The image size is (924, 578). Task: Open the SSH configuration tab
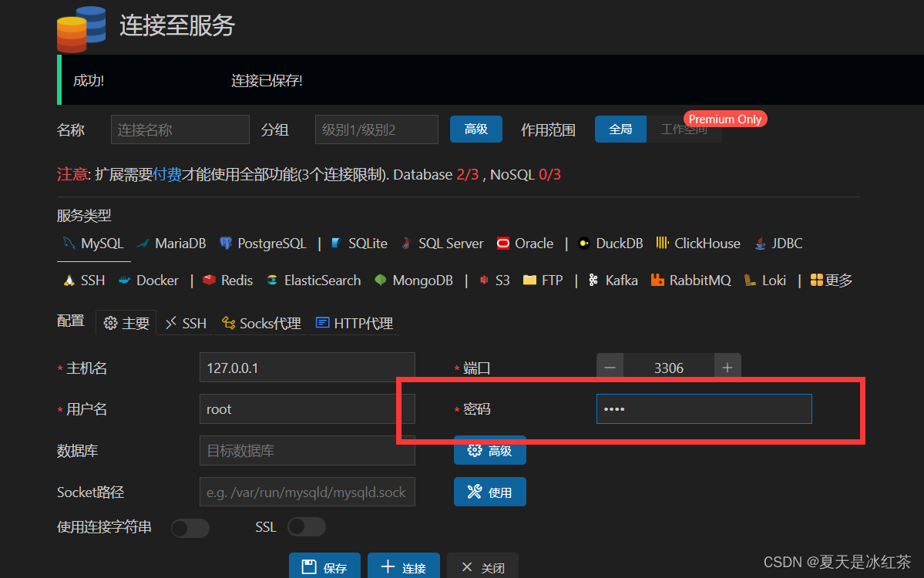click(x=186, y=323)
